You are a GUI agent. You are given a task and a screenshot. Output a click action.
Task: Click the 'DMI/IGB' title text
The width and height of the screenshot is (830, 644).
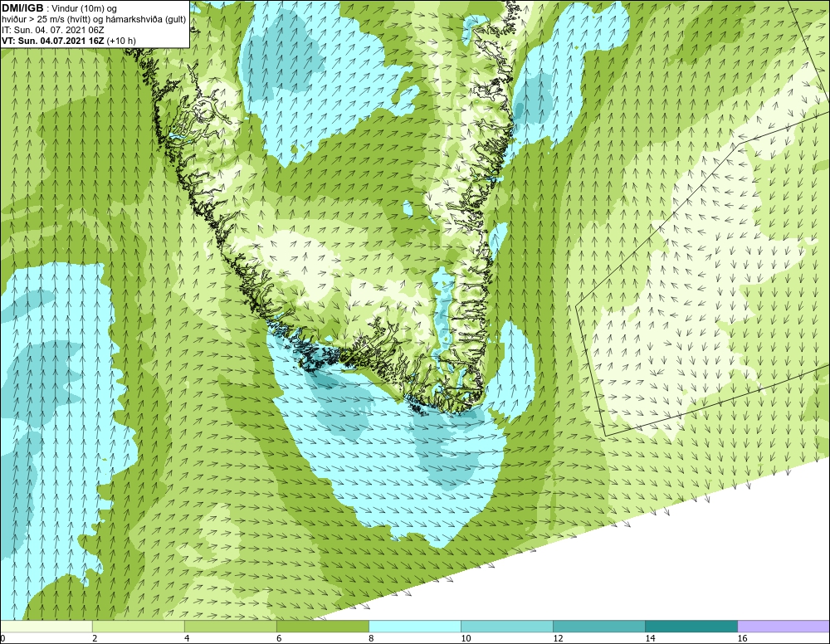pyautogui.click(x=22, y=8)
